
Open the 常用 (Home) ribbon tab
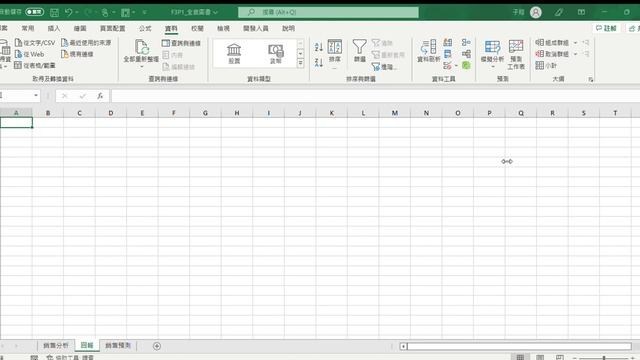click(x=28, y=28)
